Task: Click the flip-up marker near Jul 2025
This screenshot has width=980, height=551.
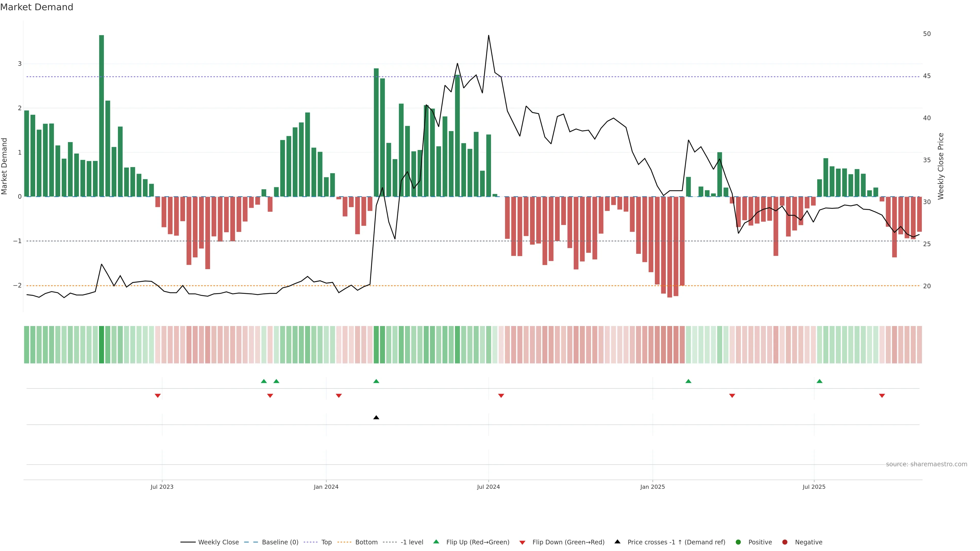Action: click(819, 381)
